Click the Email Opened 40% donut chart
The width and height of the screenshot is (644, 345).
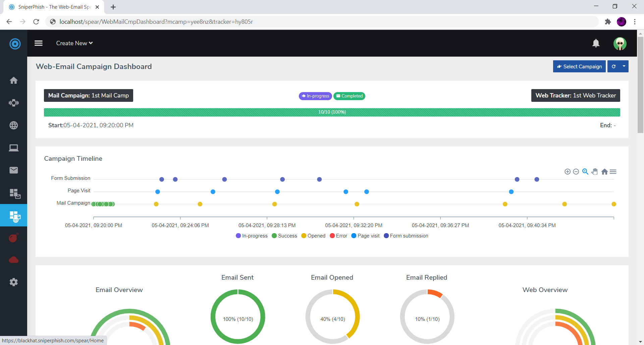(332, 317)
